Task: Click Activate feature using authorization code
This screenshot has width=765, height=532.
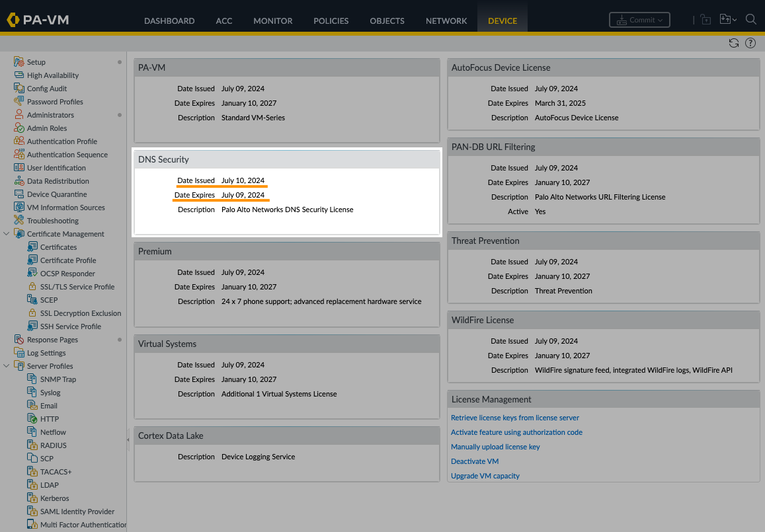Action: 516,432
